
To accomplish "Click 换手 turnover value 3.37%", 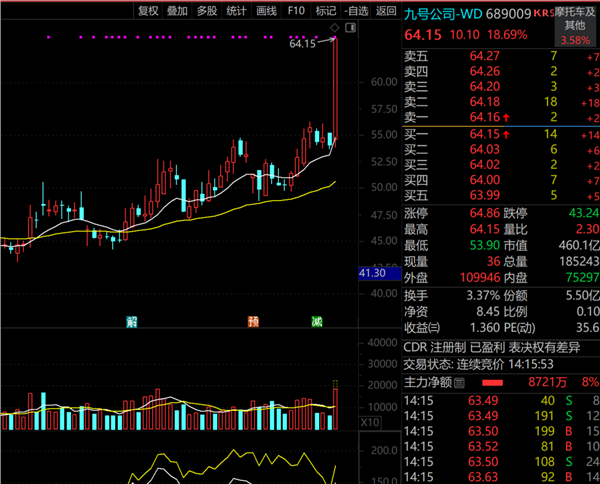I will pyautogui.click(x=483, y=295).
